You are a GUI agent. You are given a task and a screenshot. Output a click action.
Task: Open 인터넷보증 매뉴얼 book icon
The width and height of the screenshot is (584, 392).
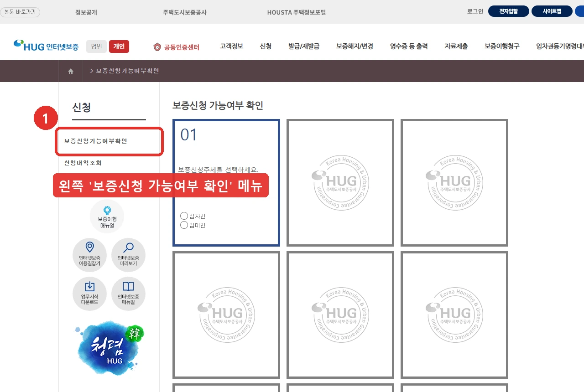tap(128, 294)
